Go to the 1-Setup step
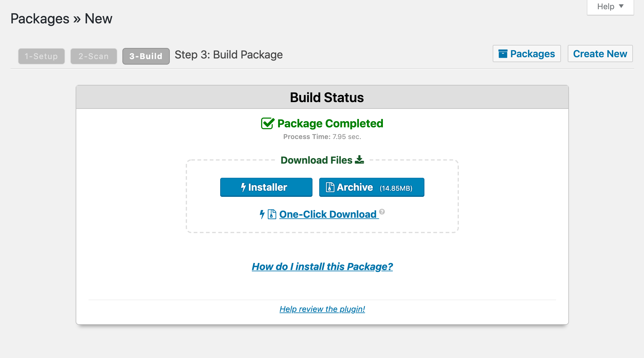 tap(41, 56)
